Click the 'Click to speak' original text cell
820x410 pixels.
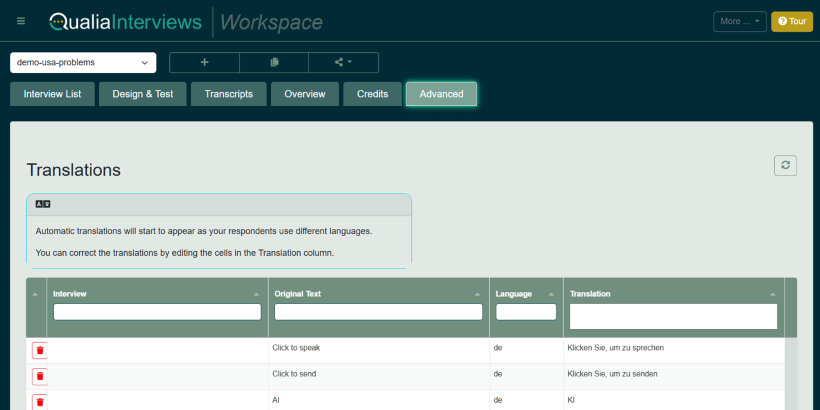point(379,350)
